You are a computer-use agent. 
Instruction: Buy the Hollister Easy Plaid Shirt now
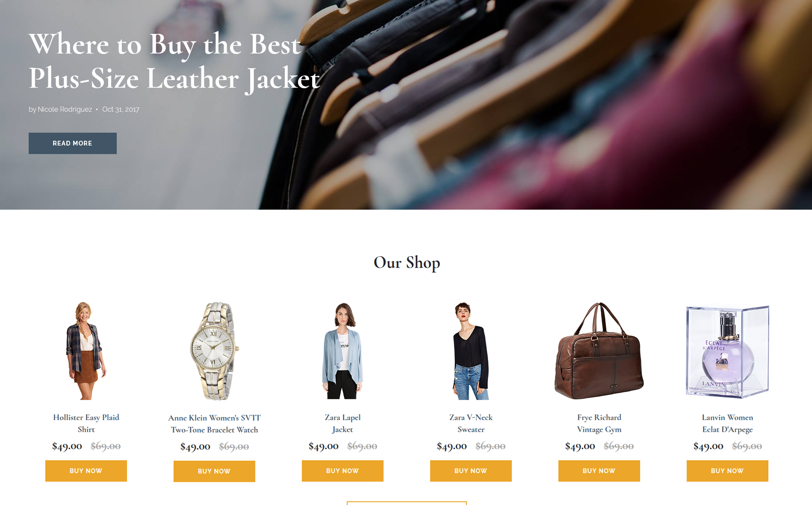[x=86, y=470]
